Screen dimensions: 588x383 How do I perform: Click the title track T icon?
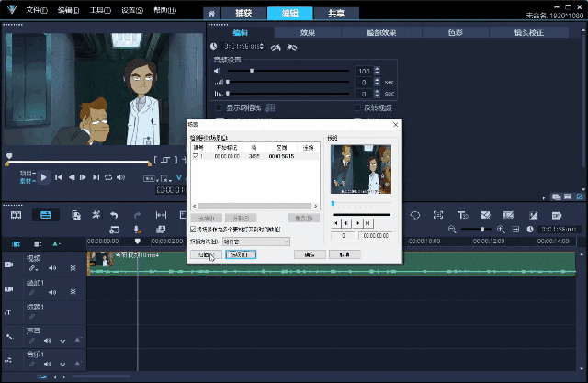[8, 312]
